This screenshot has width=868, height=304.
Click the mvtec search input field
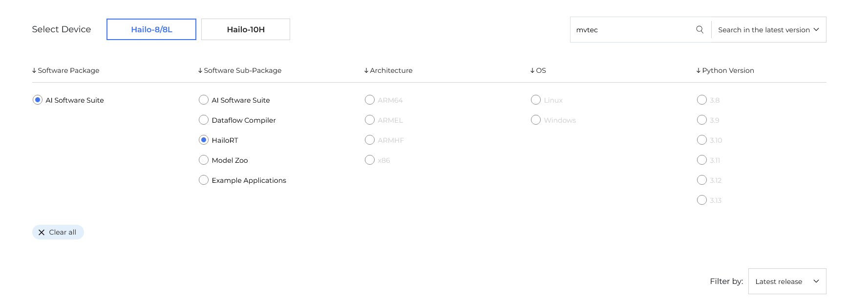633,30
